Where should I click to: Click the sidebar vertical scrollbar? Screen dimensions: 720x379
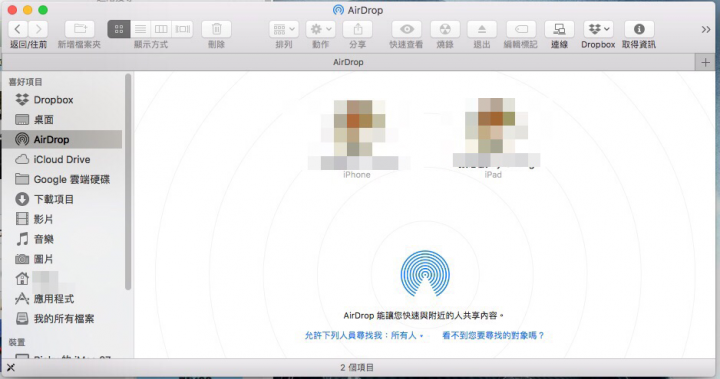(128, 181)
